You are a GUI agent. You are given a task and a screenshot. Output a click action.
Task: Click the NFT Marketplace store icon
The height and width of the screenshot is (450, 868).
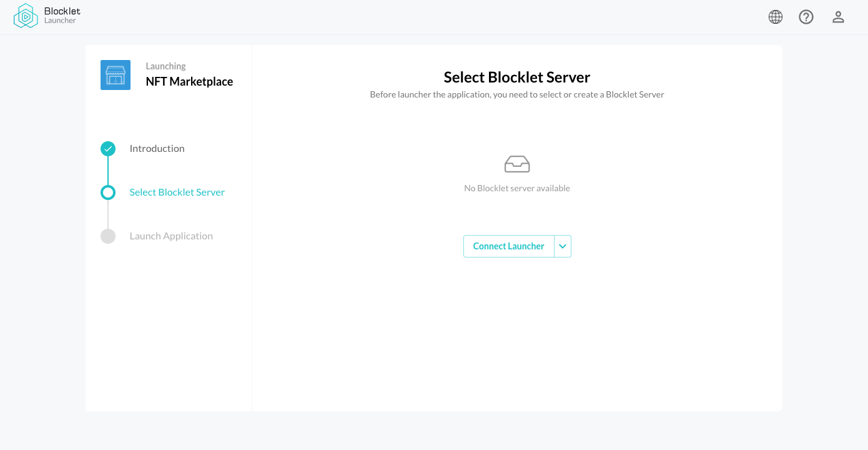[116, 75]
